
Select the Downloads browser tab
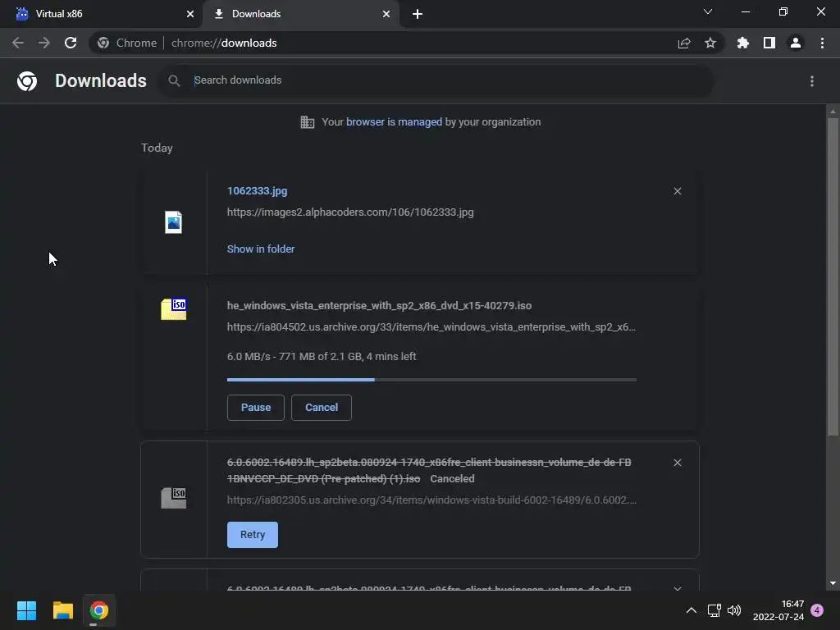(300, 14)
